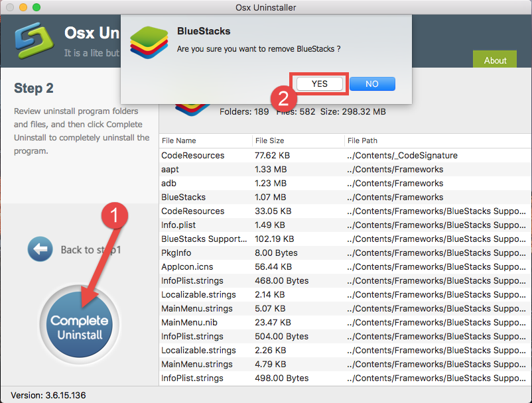
Task: Confirm removal by clicking YES
Action: pos(318,84)
